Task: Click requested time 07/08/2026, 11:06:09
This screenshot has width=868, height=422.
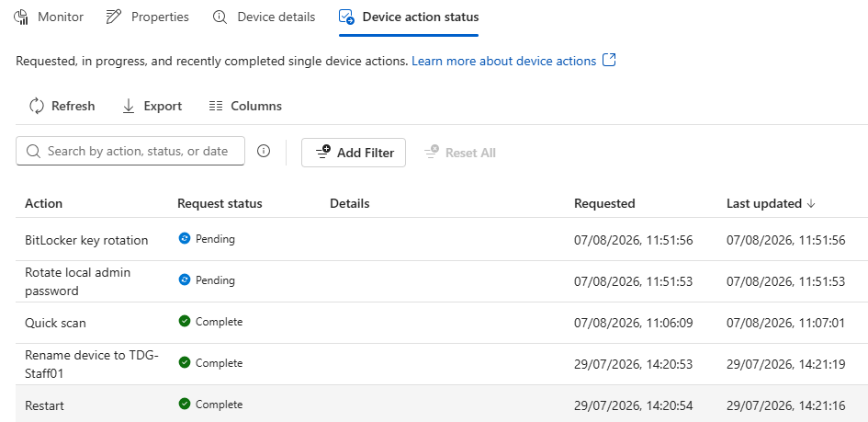Action: pyautogui.click(x=633, y=323)
